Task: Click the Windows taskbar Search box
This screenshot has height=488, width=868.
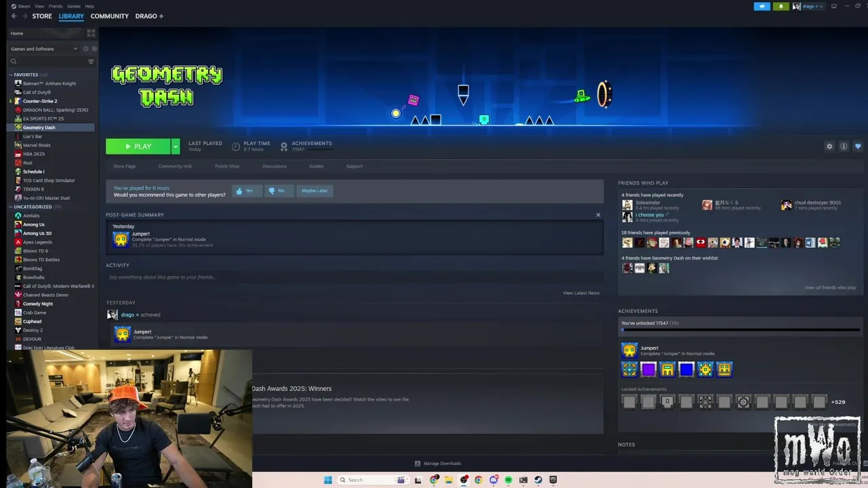Action: point(374,480)
